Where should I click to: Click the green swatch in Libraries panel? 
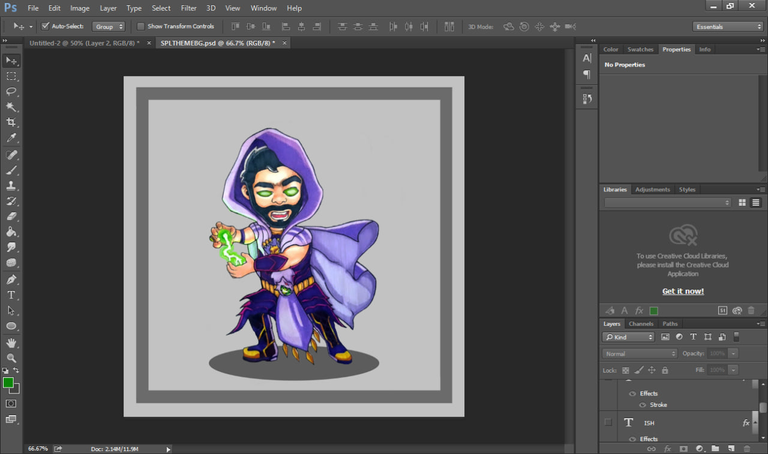(x=653, y=311)
